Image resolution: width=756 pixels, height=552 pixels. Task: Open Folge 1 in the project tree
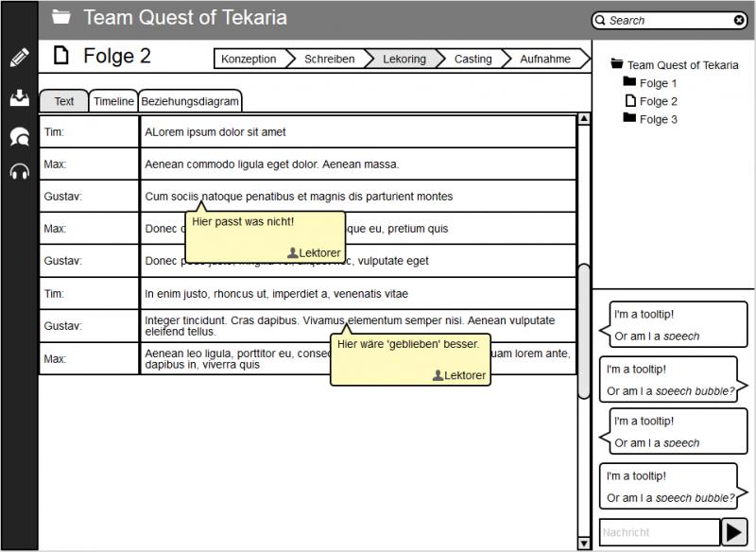point(658,83)
